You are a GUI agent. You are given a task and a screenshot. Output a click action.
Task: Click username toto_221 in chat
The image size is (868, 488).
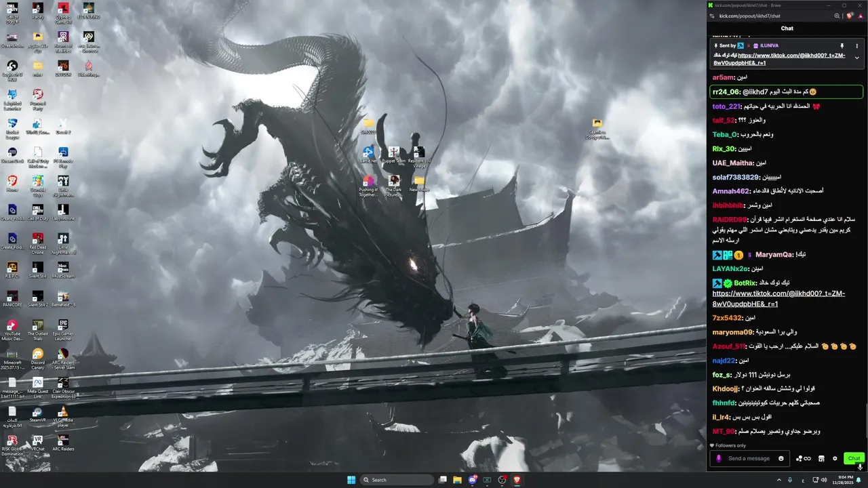(726, 106)
